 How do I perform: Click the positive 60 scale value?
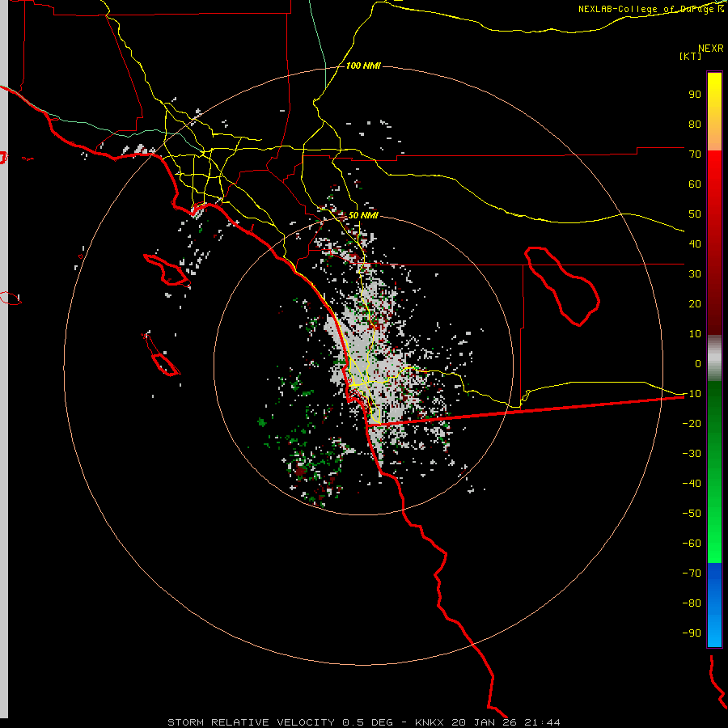tap(695, 184)
